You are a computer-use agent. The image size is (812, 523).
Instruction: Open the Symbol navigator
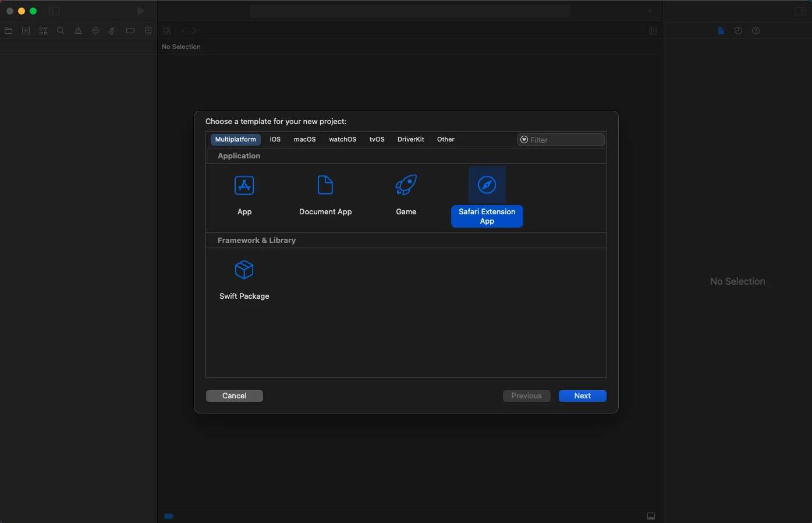44,31
